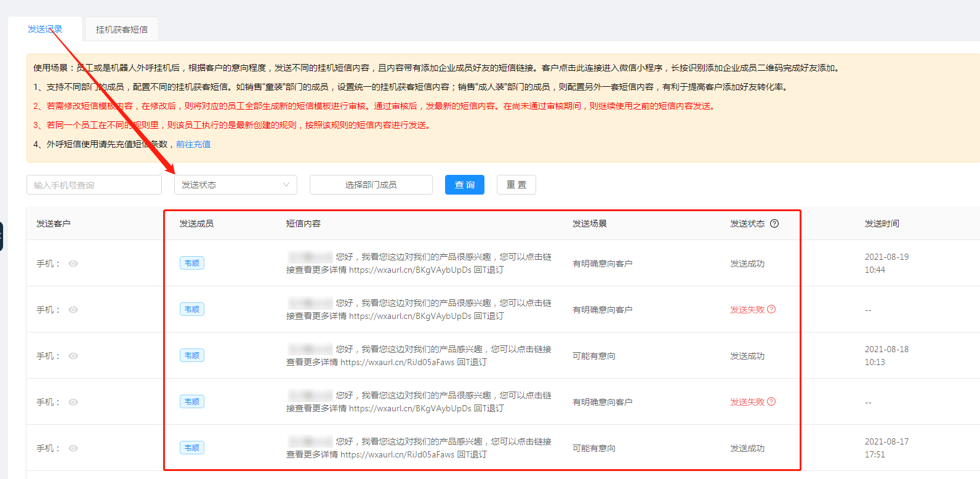Click failure reason icon in the second row
The width and height of the screenshot is (980, 479).
pyautogui.click(x=771, y=309)
